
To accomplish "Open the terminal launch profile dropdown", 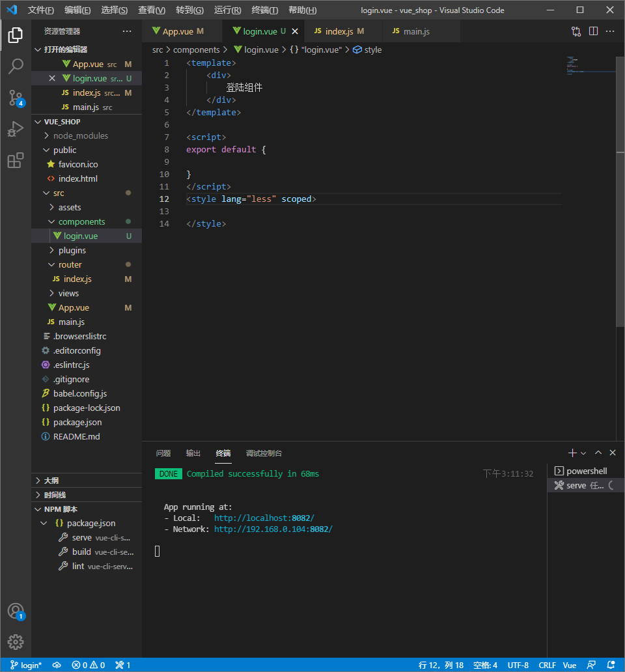I will (x=583, y=453).
